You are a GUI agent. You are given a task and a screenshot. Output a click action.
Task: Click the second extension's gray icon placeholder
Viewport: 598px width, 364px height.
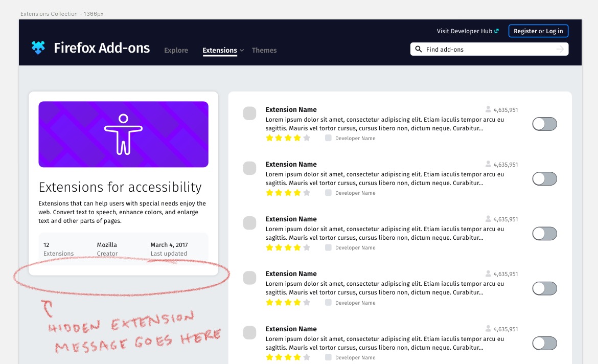249,168
